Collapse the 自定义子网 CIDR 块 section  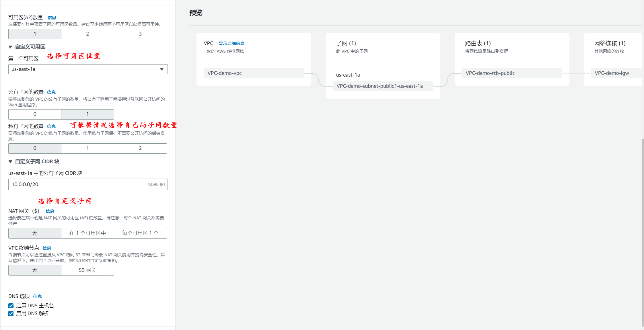10,162
